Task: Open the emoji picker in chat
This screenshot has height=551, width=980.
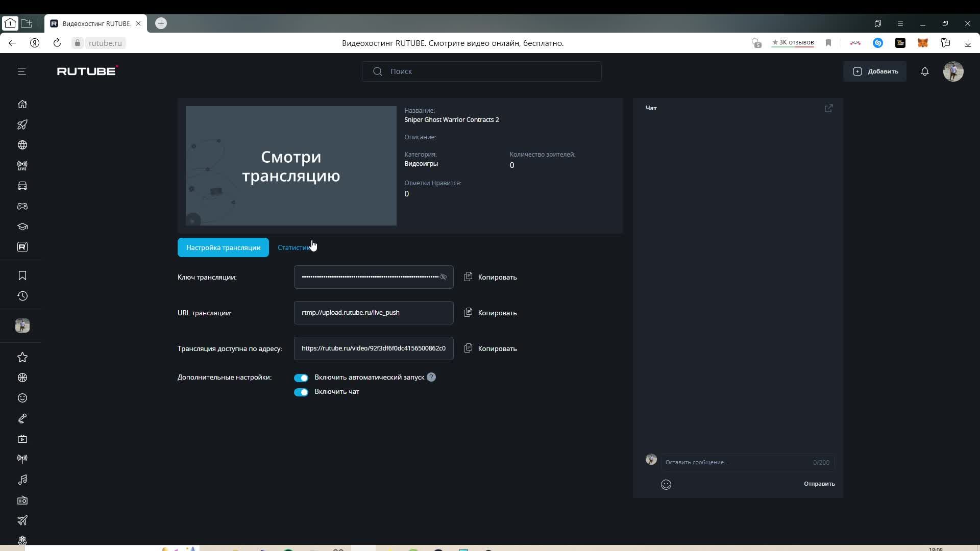Action: pyautogui.click(x=666, y=485)
